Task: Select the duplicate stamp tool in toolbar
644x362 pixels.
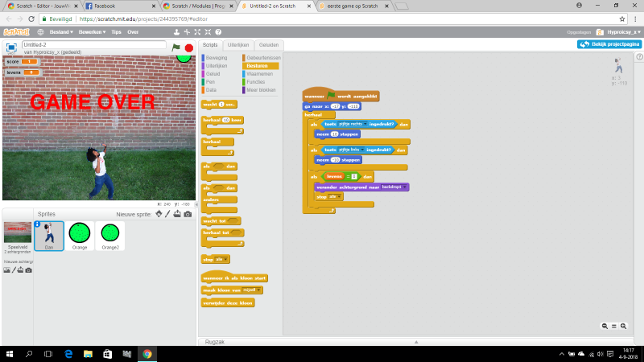Action: point(176,32)
